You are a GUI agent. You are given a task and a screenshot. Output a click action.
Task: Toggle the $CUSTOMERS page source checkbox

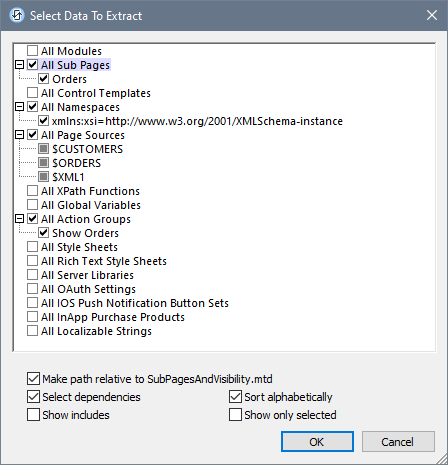pos(44,149)
